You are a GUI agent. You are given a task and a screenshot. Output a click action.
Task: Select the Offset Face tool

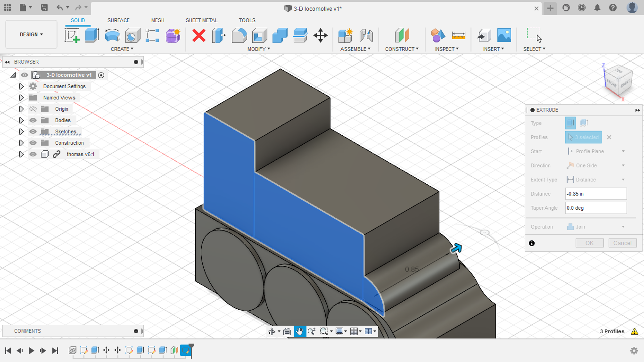[300, 35]
